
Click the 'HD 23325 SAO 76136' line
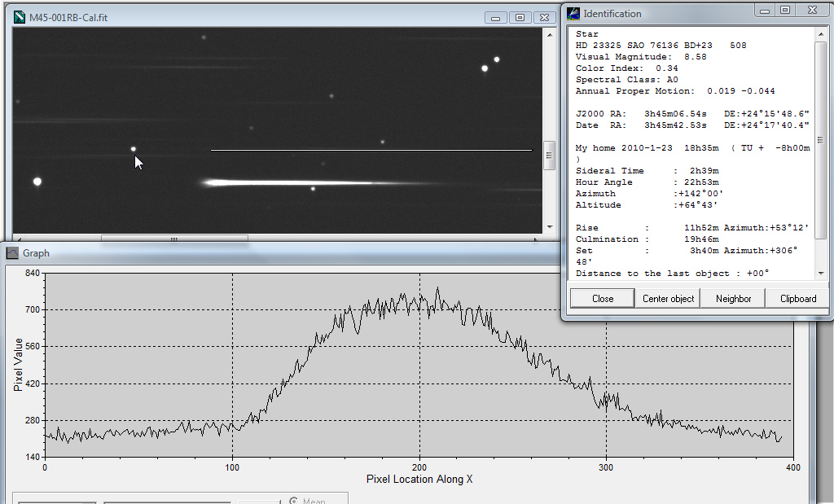pyautogui.click(x=661, y=46)
